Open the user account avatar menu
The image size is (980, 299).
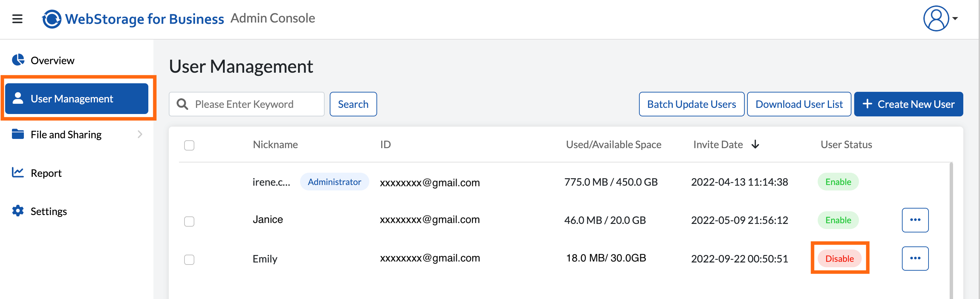(936, 18)
